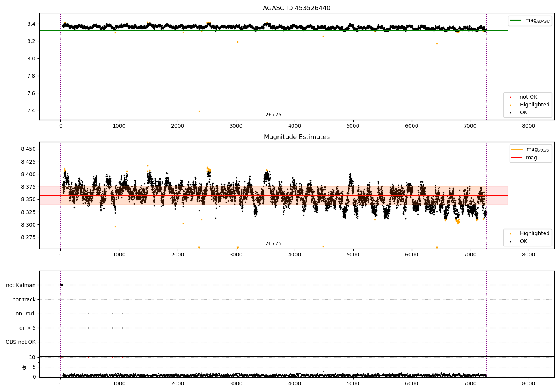Click the 8.2 y-axis tick label

point(31,41)
